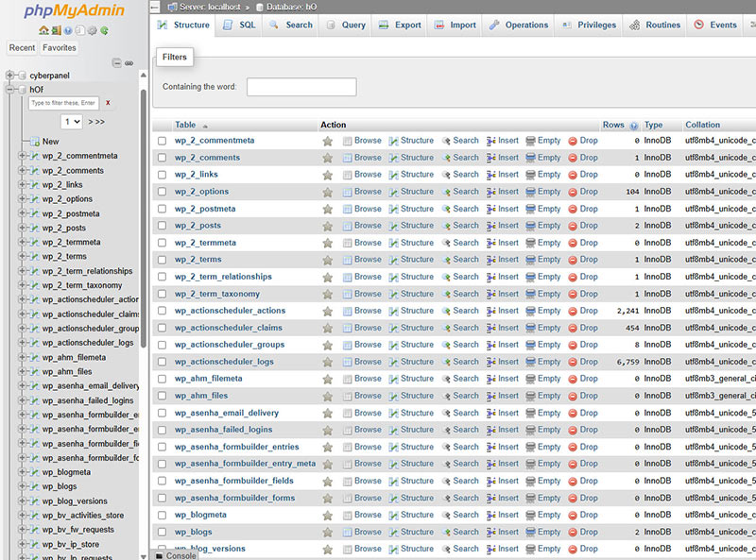Click the New table icon in tree
The image size is (756, 560).
pyautogui.click(x=35, y=142)
